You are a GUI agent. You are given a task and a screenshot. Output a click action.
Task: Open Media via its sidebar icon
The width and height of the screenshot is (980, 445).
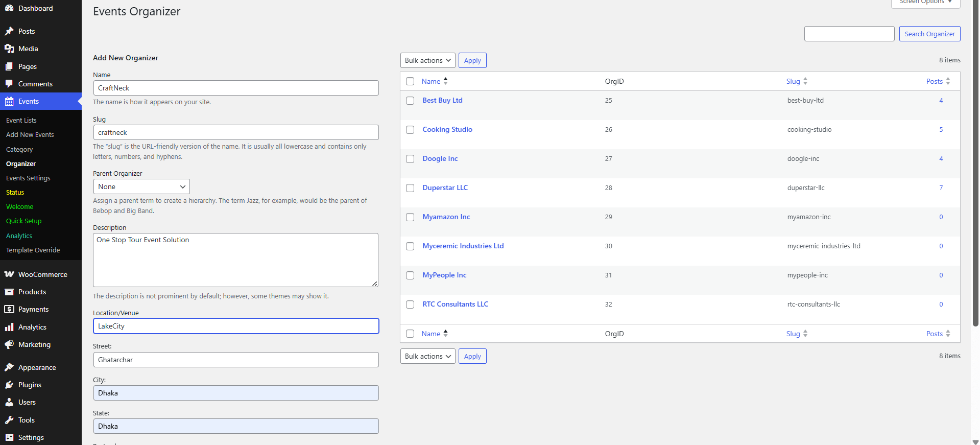click(x=9, y=49)
